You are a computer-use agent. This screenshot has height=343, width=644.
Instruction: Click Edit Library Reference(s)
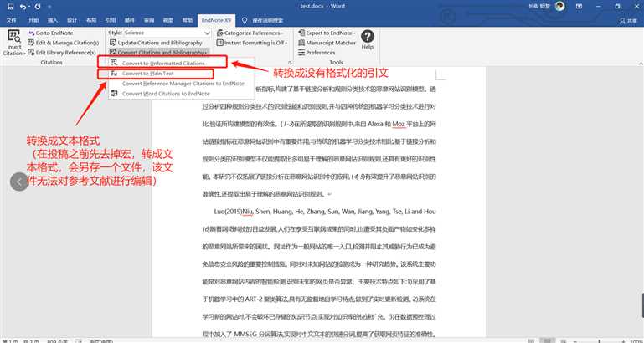pyautogui.click(x=62, y=53)
